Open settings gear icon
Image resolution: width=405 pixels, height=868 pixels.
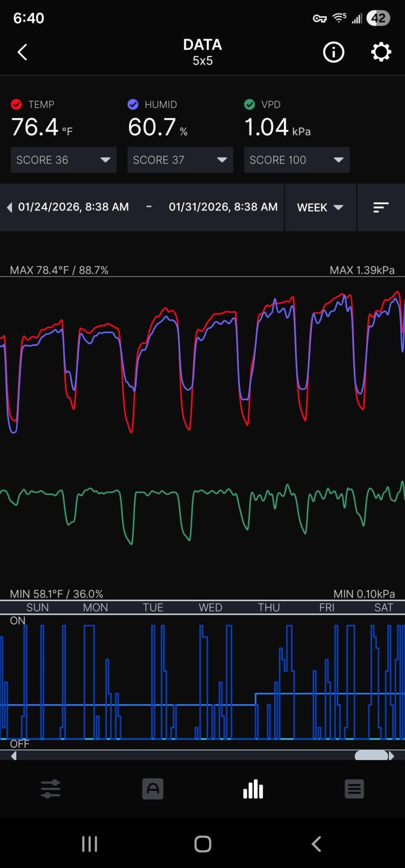pyautogui.click(x=381, y=53)
